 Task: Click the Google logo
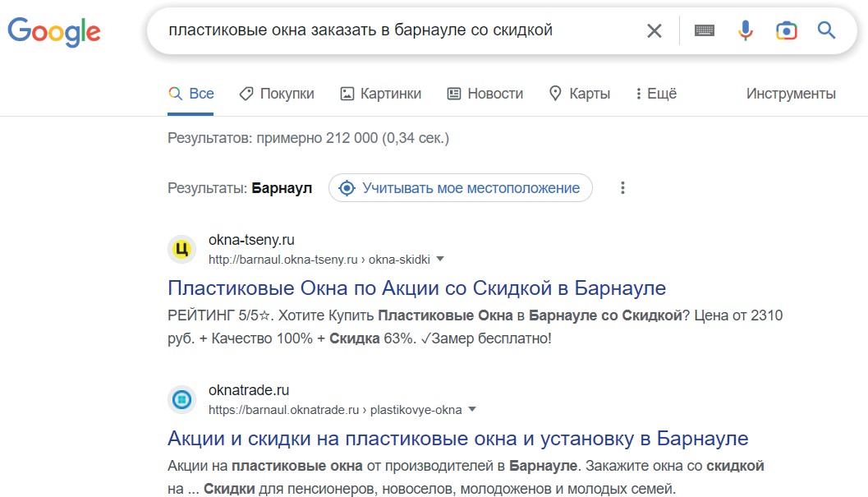pyautogui.click(x=54, y=31)
